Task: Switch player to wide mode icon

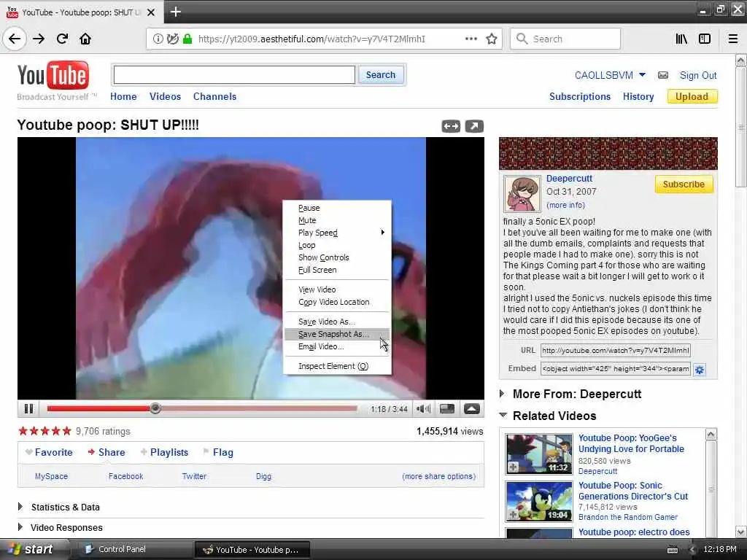Action: pos(451,126)
